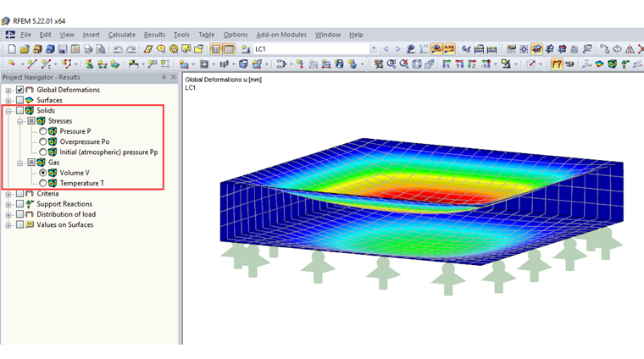Screen dimensions: 644x359
Task: Click the Solids results cube toolbar icon
Action: tap(613, 64)
